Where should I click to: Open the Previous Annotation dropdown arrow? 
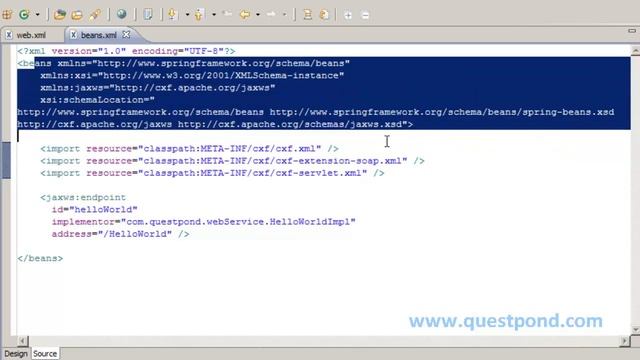tap(214, 15)
